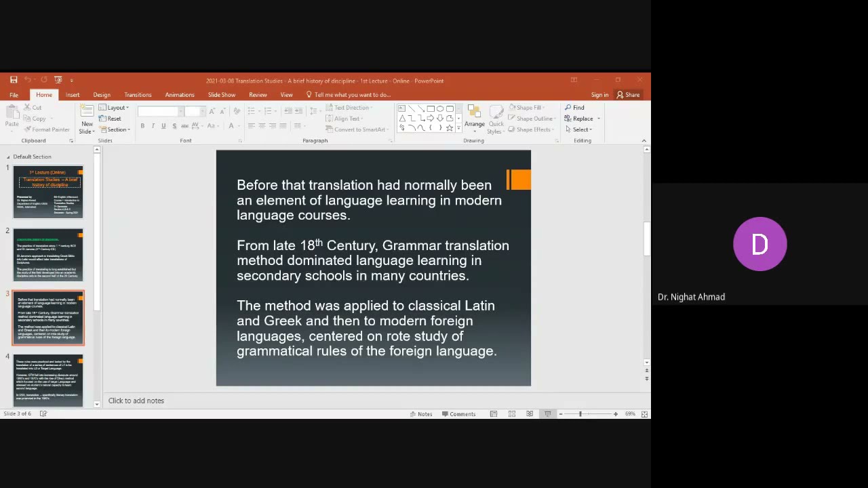Click the New Slide icon
This screenshot has width=868, height=488.
pos(87,111)
